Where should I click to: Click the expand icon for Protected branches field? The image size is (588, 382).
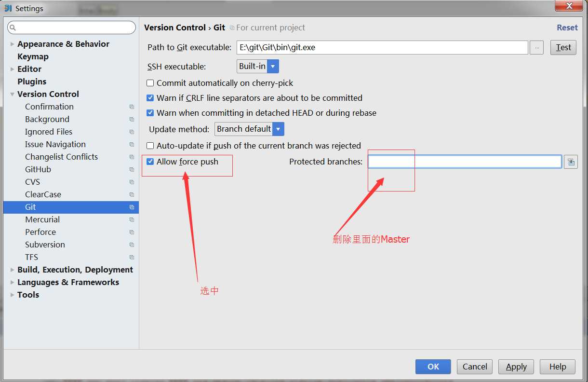571,162
